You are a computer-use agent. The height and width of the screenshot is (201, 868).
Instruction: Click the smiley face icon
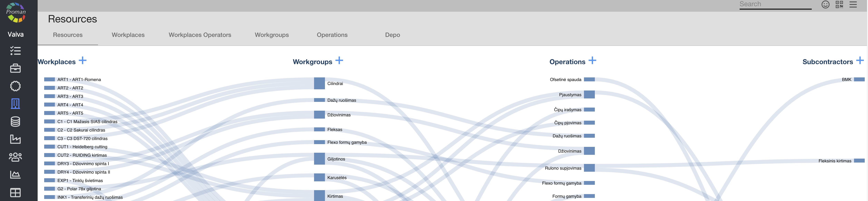click(x=825, y=4)
